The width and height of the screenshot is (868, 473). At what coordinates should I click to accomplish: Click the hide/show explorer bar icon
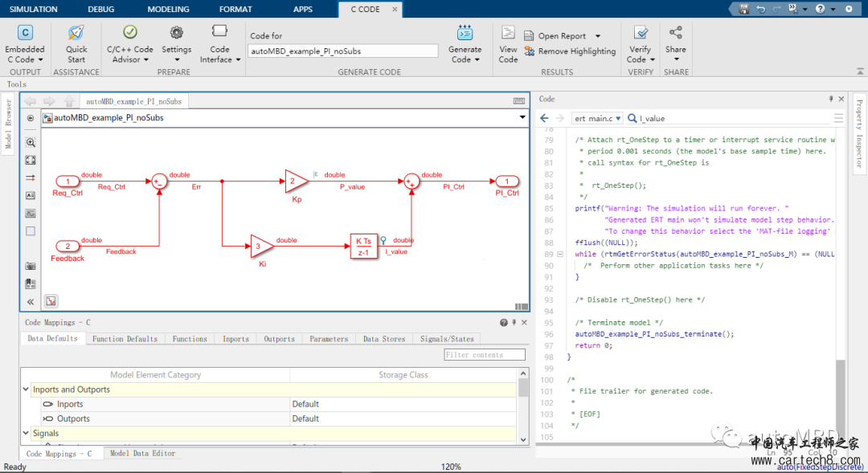pyautogui.click(x=31, y=118)
